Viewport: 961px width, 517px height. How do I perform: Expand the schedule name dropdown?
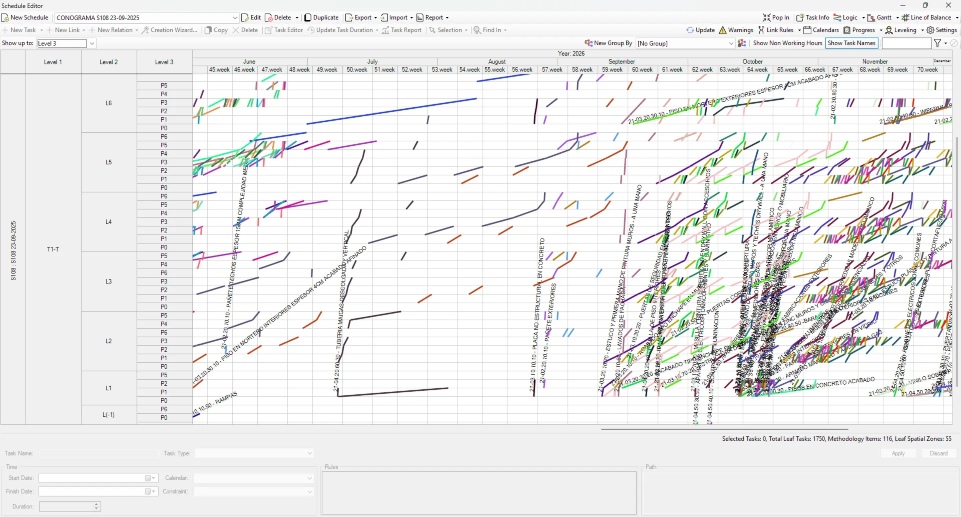(235, 17)
